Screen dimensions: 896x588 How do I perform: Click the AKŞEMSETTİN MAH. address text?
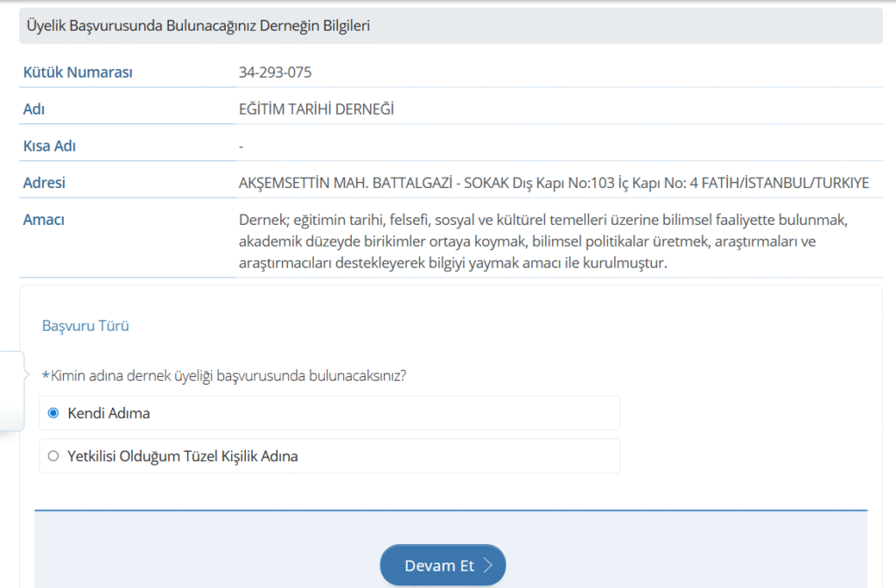(553, 183)
